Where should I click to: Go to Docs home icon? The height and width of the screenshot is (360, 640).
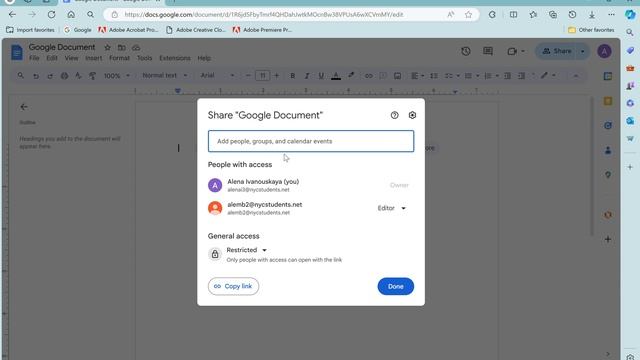[x=17, y=52]
